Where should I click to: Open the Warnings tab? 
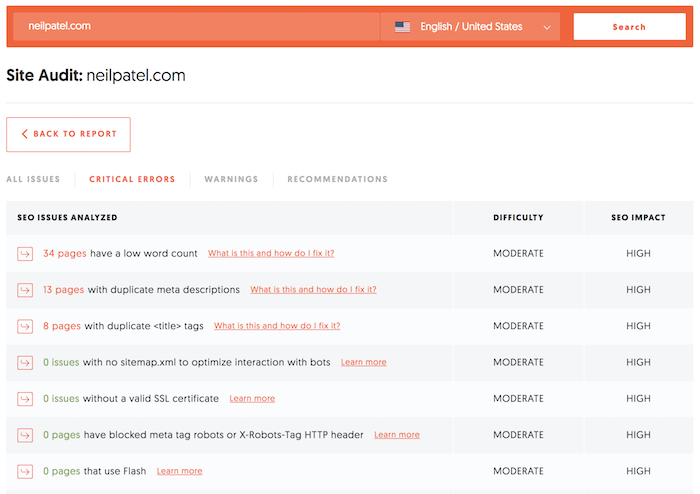coord(231,179)
